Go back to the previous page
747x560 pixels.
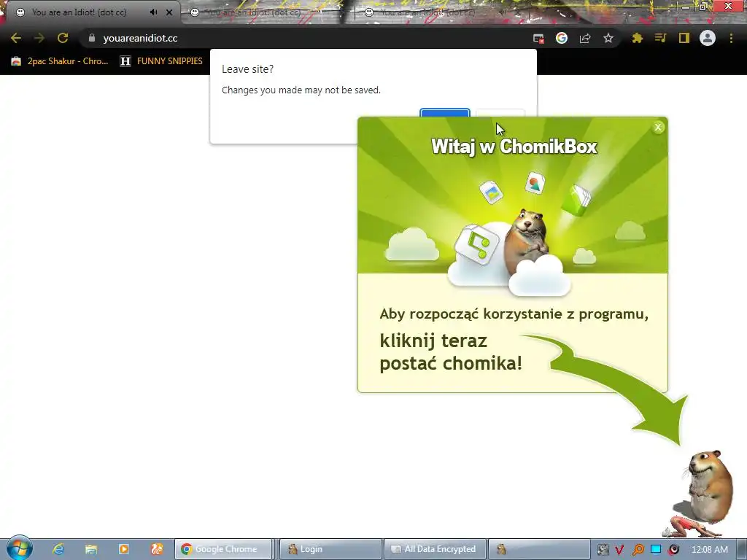tap(16, 38)
